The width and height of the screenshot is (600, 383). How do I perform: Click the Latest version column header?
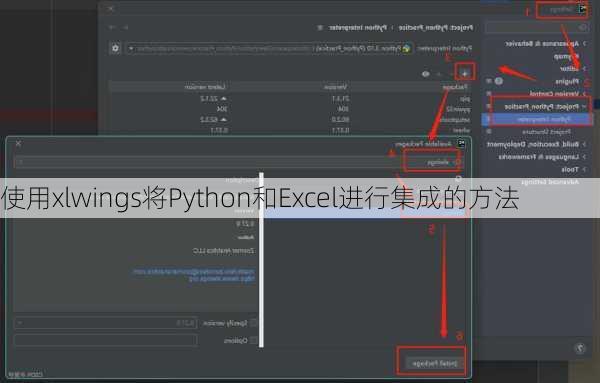point(205,87)
